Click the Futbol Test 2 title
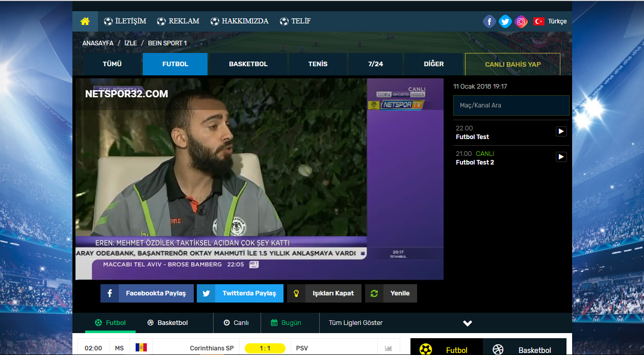This screenshot has width=644, height=355. [x=475, y=162]
